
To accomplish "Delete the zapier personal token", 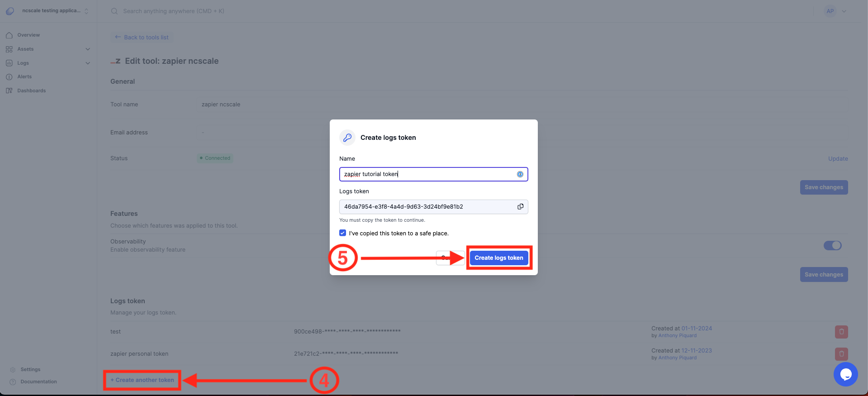I will tap(841, 354).
